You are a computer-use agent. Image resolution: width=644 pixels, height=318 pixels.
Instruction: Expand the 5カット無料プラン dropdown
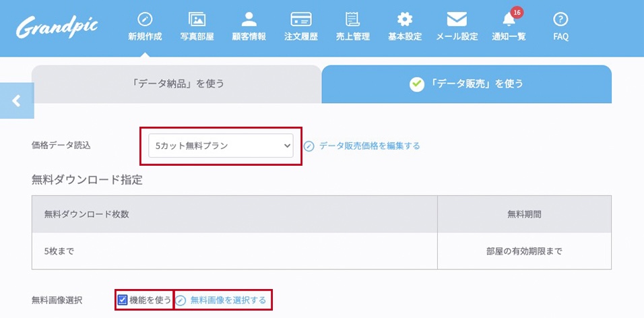[x=221, y=146]
